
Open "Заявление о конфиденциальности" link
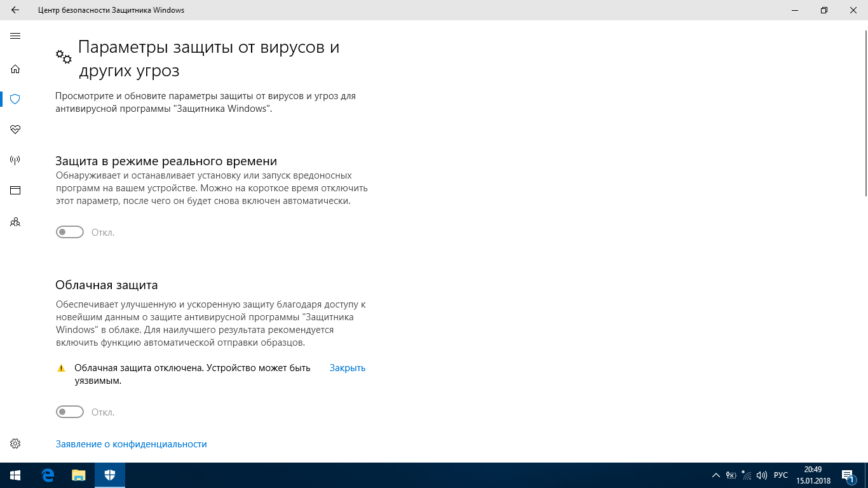(132, 444)
